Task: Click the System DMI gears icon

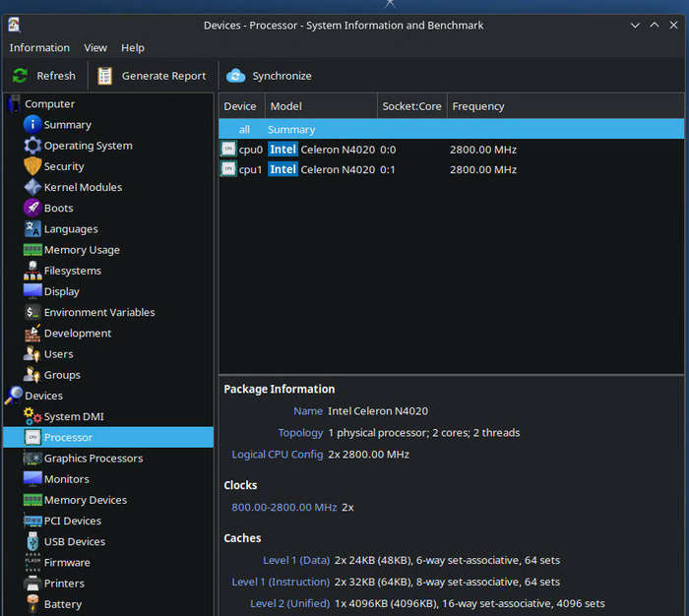Action: coord(32,416)
